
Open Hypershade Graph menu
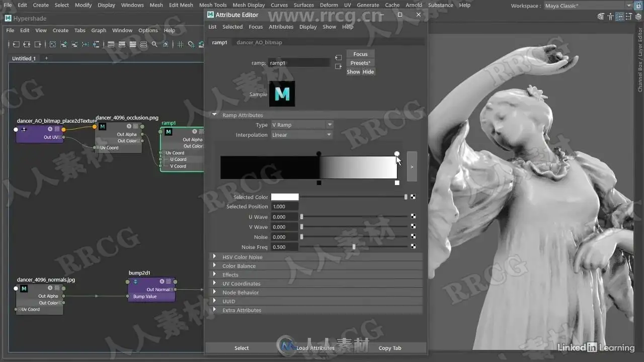[99, 30]
